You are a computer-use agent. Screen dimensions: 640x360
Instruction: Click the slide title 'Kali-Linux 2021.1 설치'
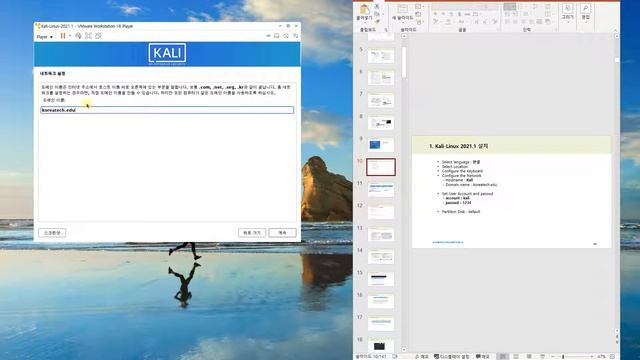coord(459,146)
